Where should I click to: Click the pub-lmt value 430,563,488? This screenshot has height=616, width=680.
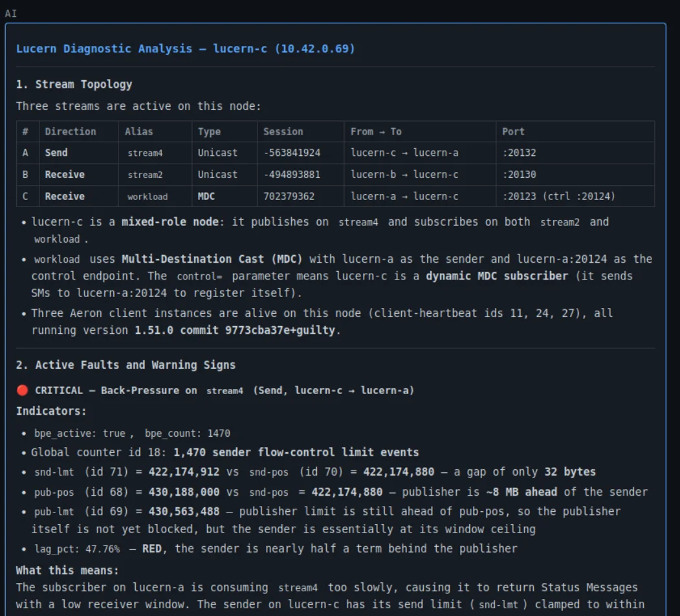[x=184, y=511]
